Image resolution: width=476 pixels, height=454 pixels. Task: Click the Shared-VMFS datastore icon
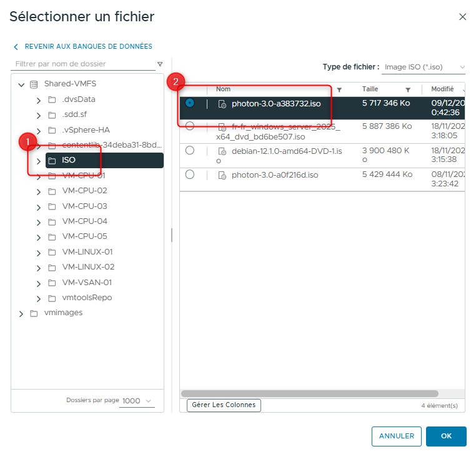point(34,84)
